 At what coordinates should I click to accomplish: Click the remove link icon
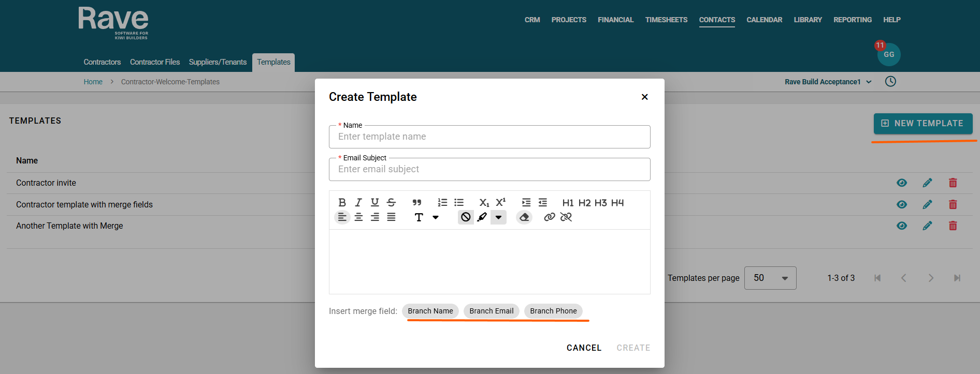point(566,217)
